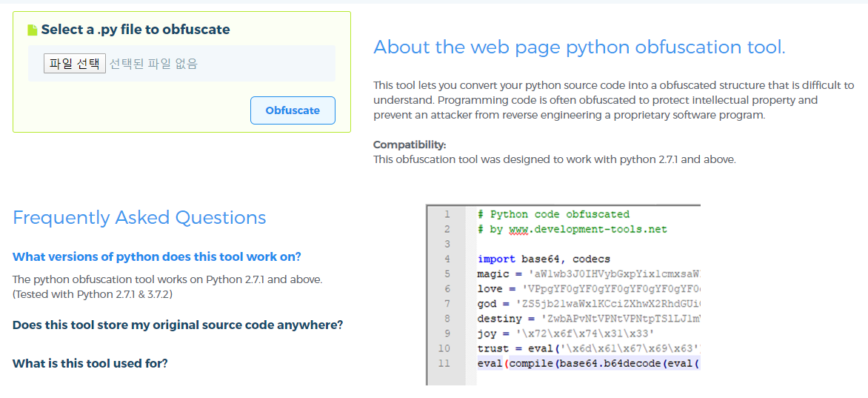Click the '# Python code obfuscated' comment line
Viewport: 868px width, 398px height.
(553, 214)
